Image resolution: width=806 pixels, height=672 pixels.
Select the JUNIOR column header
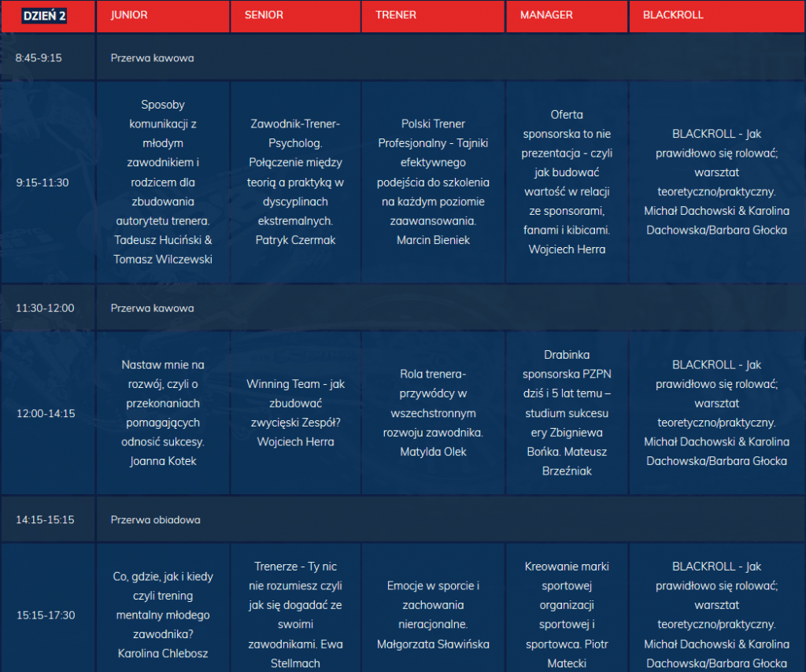tap(129, 16)
